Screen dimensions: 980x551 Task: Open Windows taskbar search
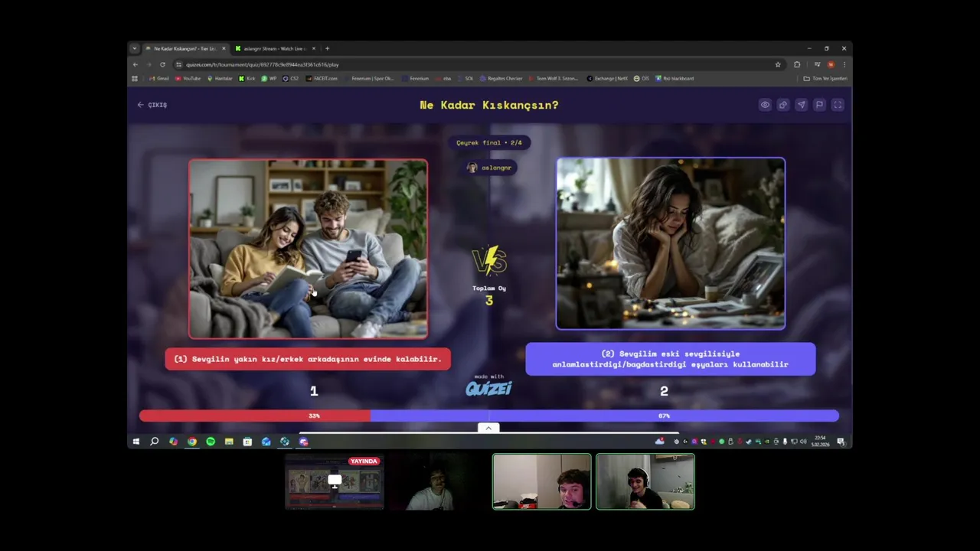154,442
